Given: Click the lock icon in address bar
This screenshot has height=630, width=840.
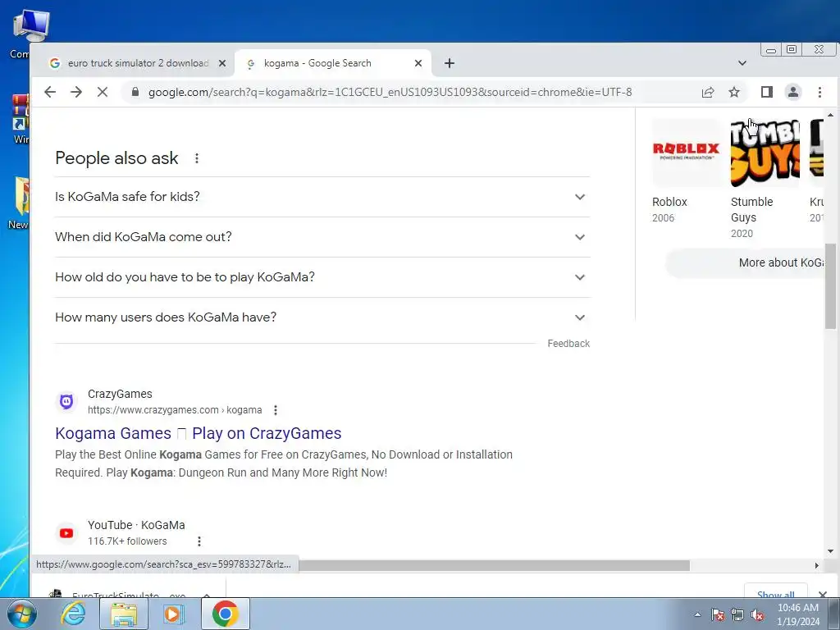Looking at the screenshot, I should (x=135, y=92).
